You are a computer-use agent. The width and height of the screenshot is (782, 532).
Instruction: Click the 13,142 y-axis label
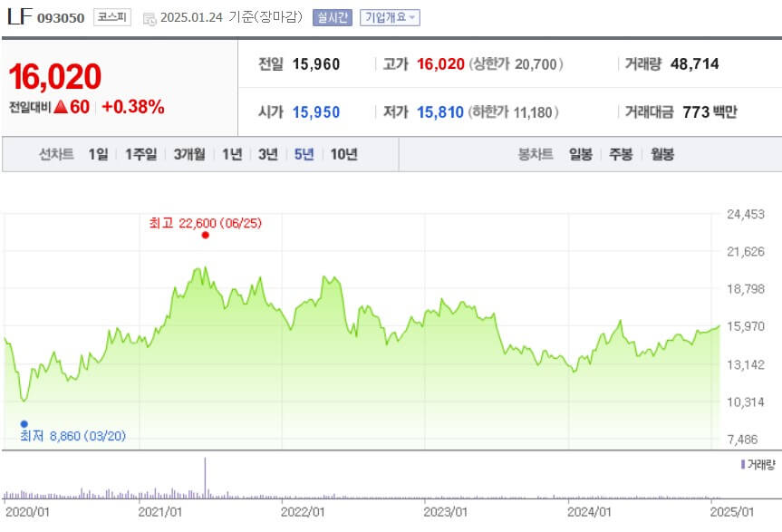click(746, 365)
